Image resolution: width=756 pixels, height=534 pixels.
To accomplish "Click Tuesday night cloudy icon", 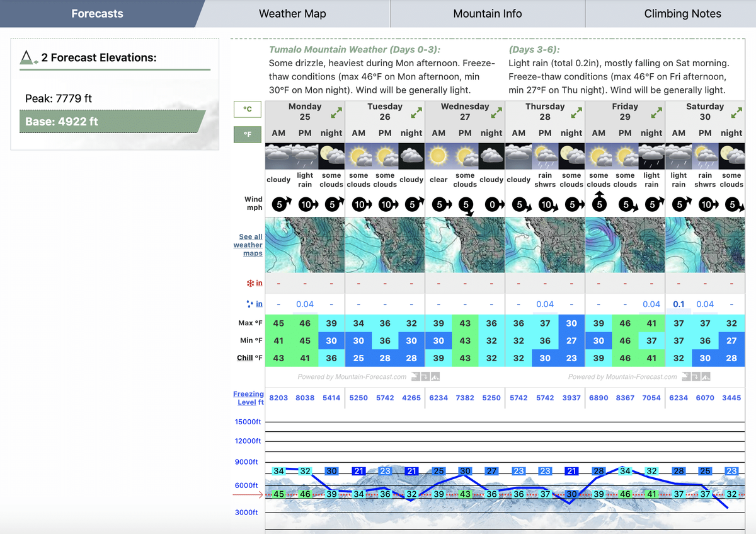I will [411, 156].
